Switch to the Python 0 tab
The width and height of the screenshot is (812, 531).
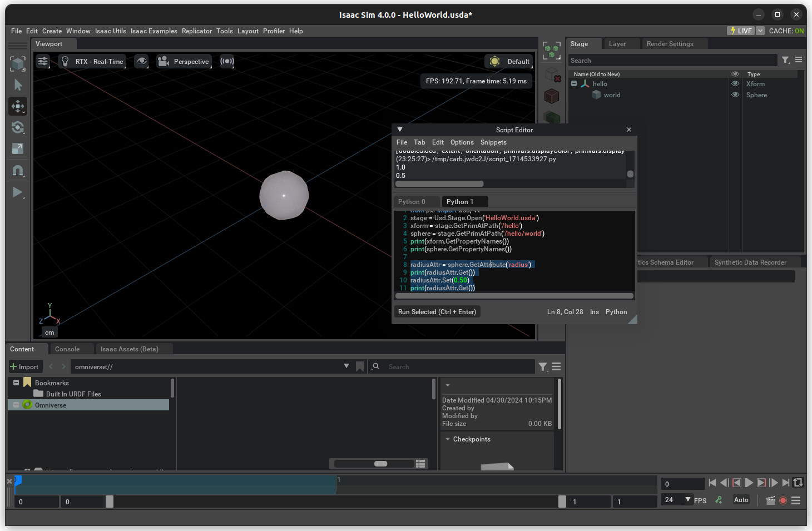pos(412,202)
